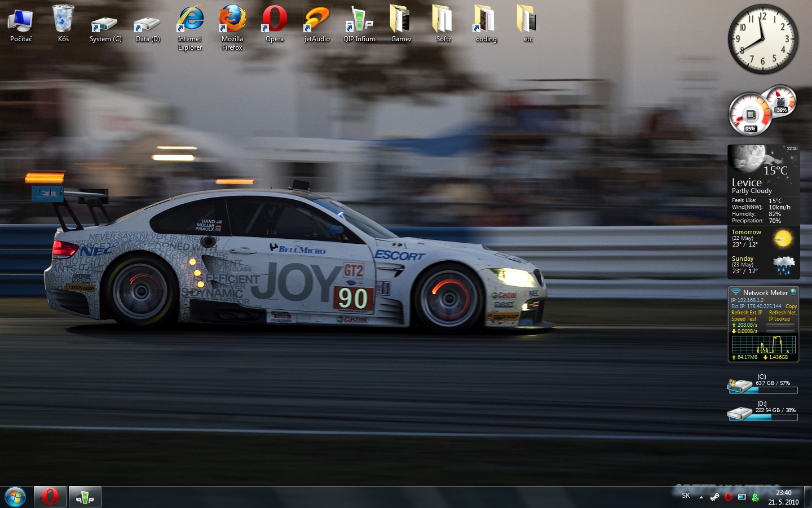Click the Network Meter traffic graph

pyautogui.click(x=764, y=344)
